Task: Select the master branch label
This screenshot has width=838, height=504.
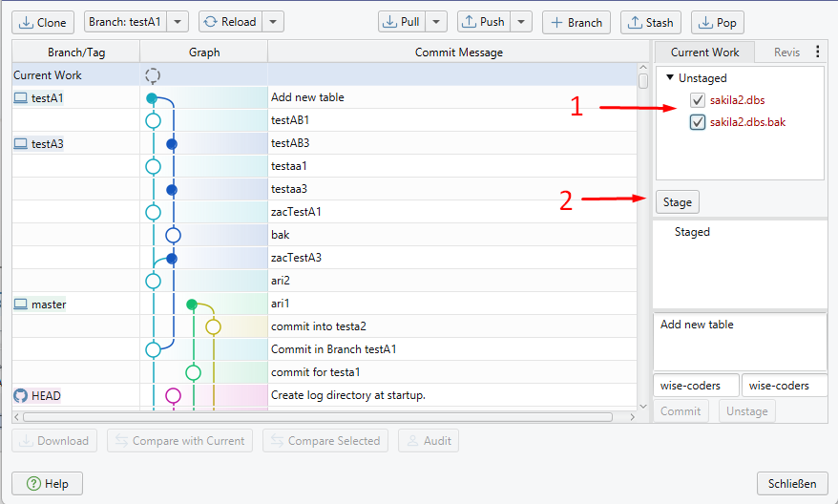Action: click(39, 304)
